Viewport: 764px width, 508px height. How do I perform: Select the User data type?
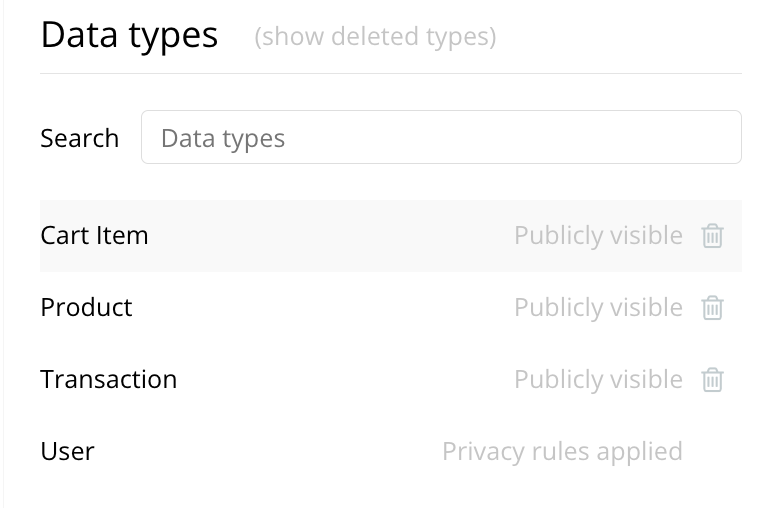(67, 452)
